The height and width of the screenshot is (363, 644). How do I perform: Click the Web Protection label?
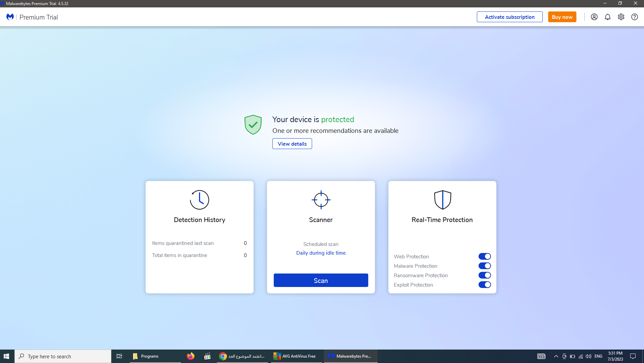[x=411, y=257]
